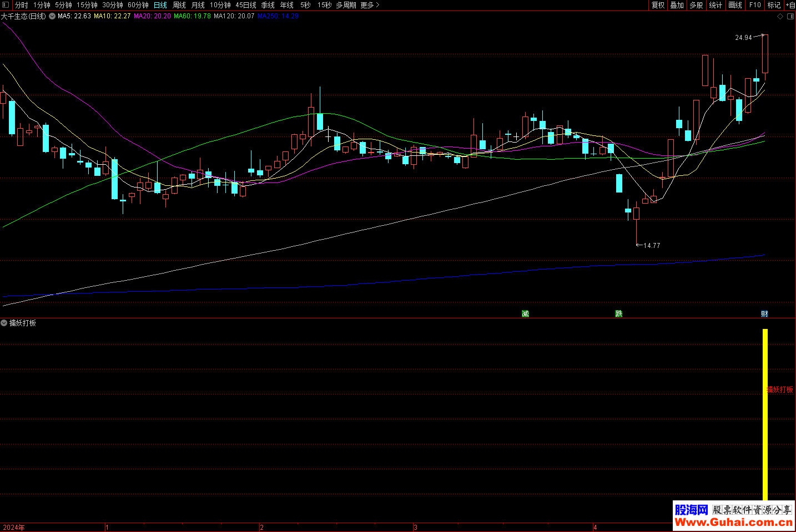Toggle the right side panel icon
The width and height of the screenshot is (796, 532).
coord(790,16)
